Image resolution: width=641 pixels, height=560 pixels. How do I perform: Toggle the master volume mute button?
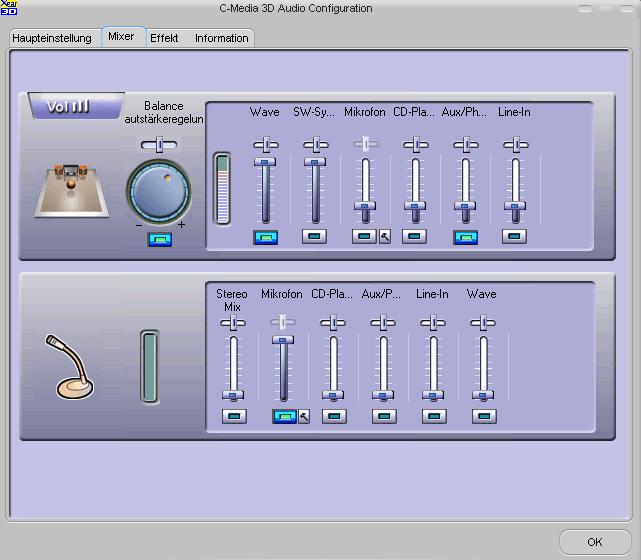[x=160, y=239]
